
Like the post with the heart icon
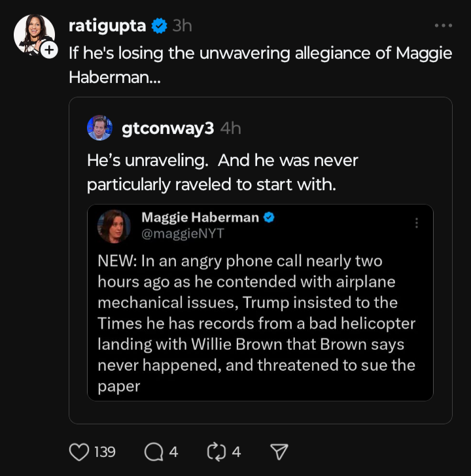pyautogui.click(x=78, y=451)
